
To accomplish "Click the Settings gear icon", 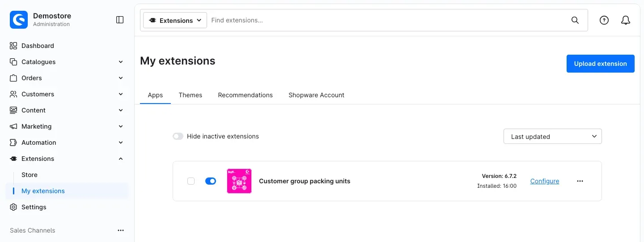I will pyautogui.click(x=13, y=207).
